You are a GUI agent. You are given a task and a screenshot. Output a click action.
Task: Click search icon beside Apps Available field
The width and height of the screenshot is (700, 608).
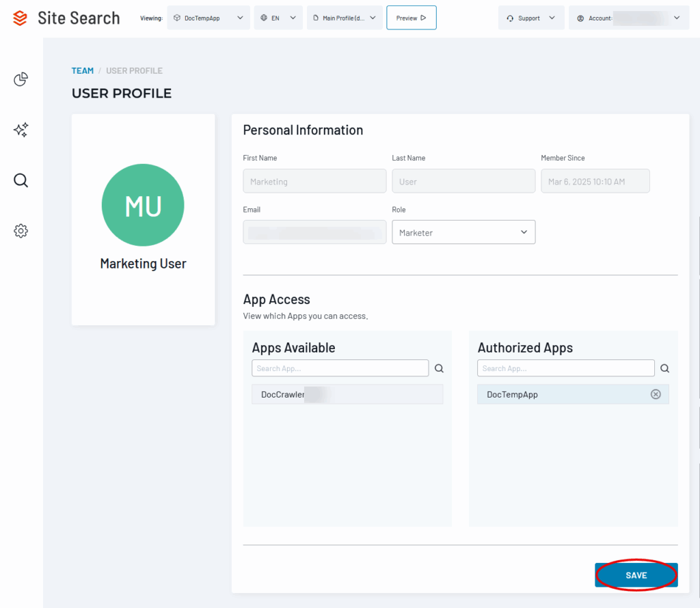point(439,368)
